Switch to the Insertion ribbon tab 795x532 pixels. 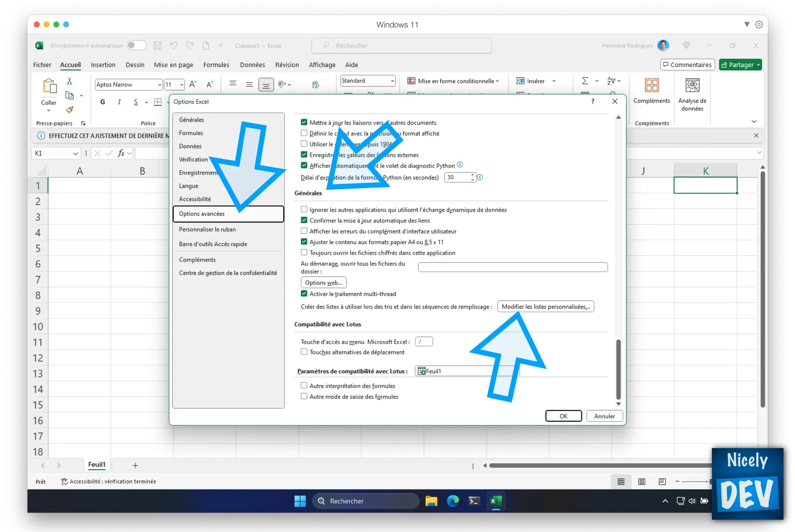point(103,65)
